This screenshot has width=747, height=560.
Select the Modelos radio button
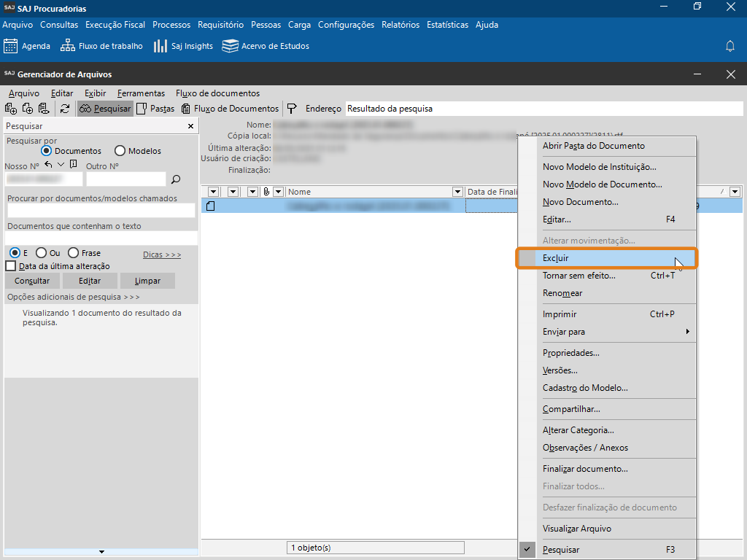120,151
